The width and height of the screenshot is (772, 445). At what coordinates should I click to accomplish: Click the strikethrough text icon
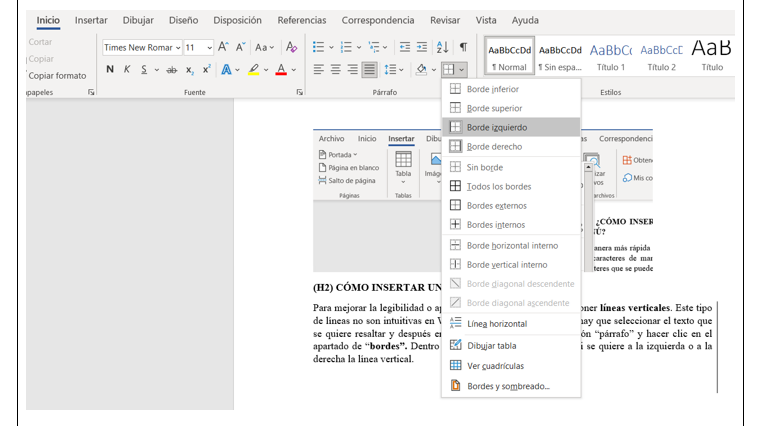pos(171,70)
